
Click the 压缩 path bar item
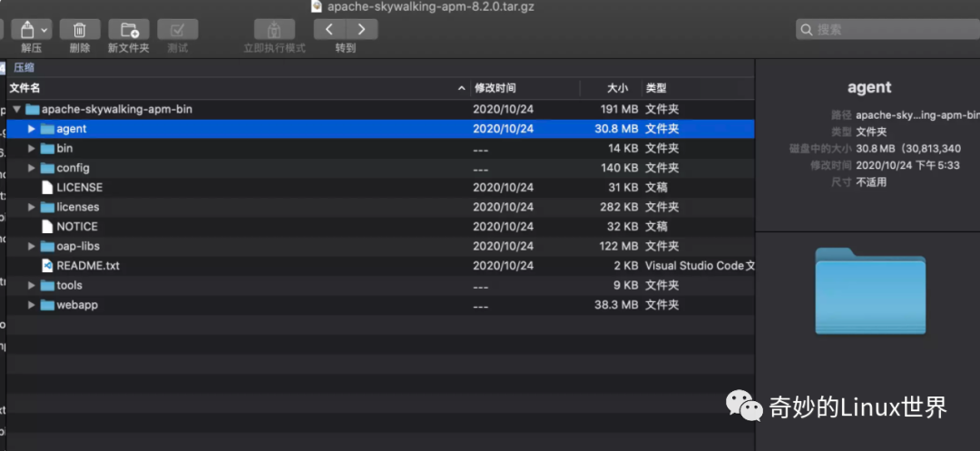coord(24,67)
